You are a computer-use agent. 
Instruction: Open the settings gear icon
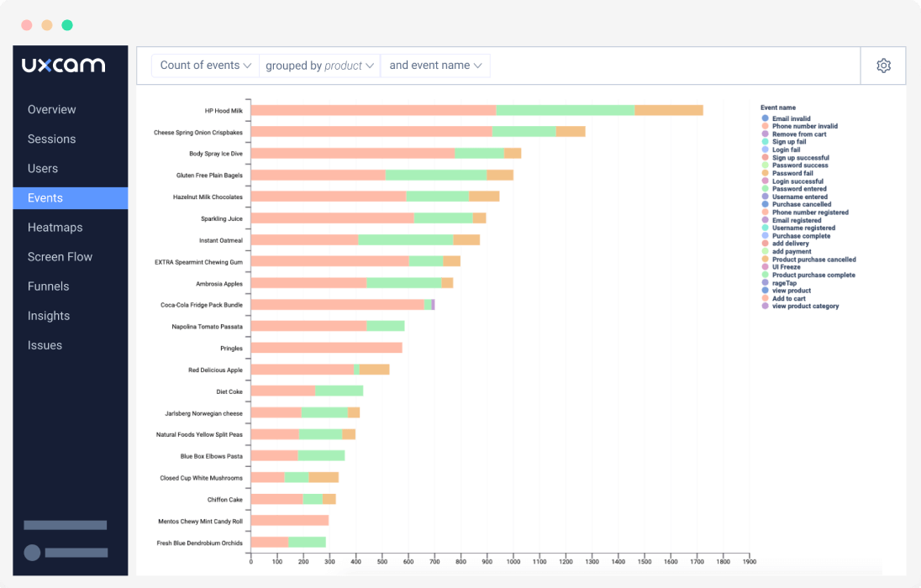pos(883,65)
